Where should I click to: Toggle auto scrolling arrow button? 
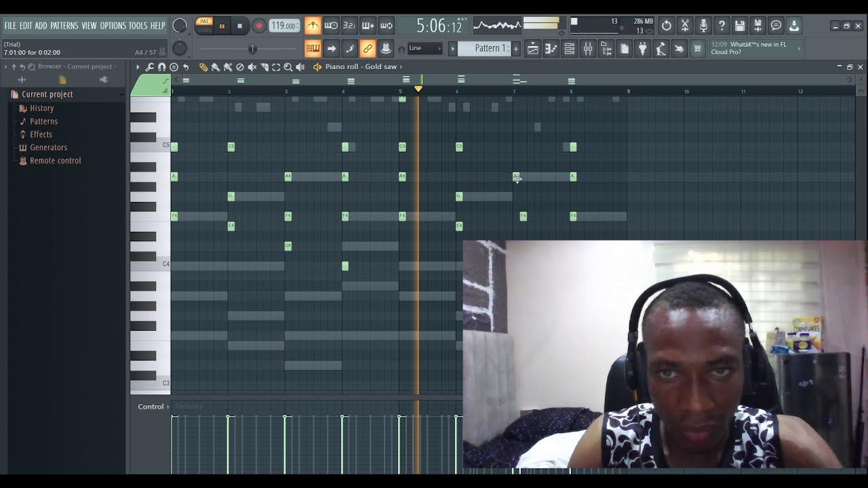331,48
